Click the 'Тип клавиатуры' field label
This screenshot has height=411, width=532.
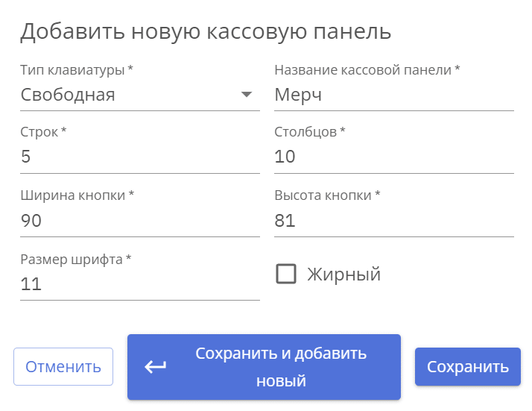coord(77,70)
